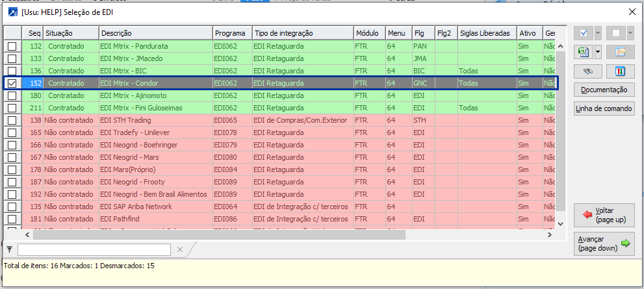The height and width of the screenshot is (289, 644).
Task: Click the Siglas Liberadas column header
Action: 487,33
